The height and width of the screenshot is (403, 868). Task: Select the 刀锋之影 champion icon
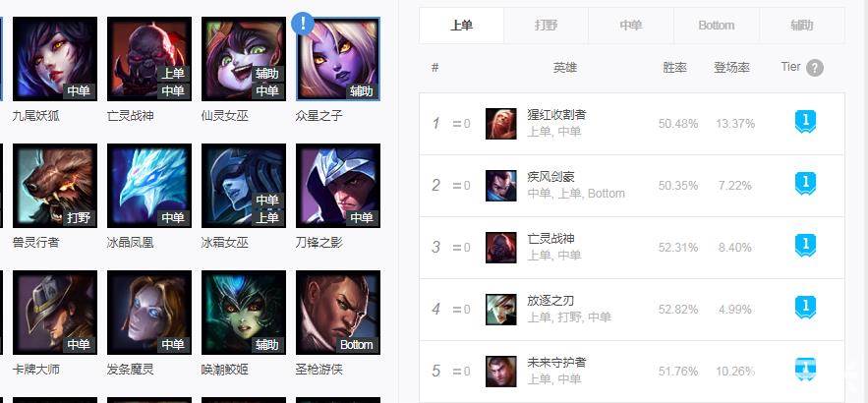coord(338,186)
